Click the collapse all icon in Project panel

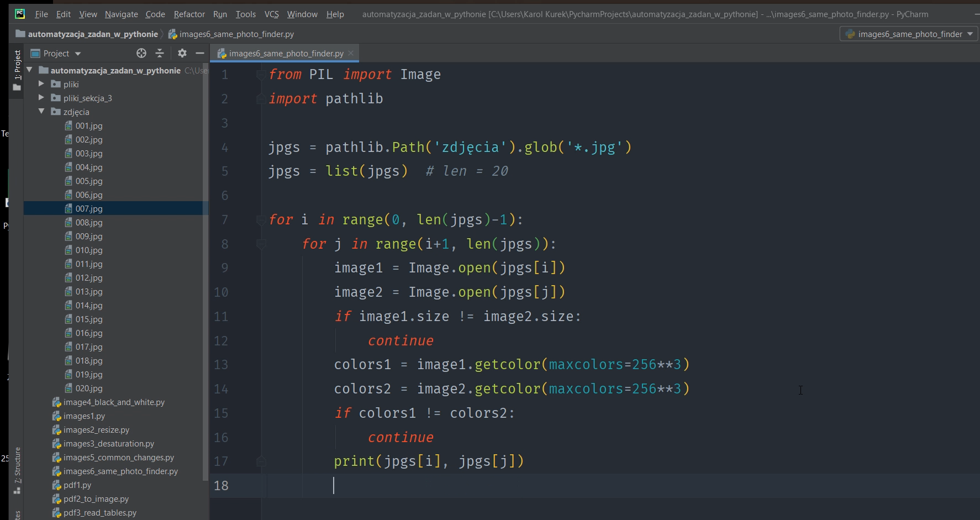point(160,53)
